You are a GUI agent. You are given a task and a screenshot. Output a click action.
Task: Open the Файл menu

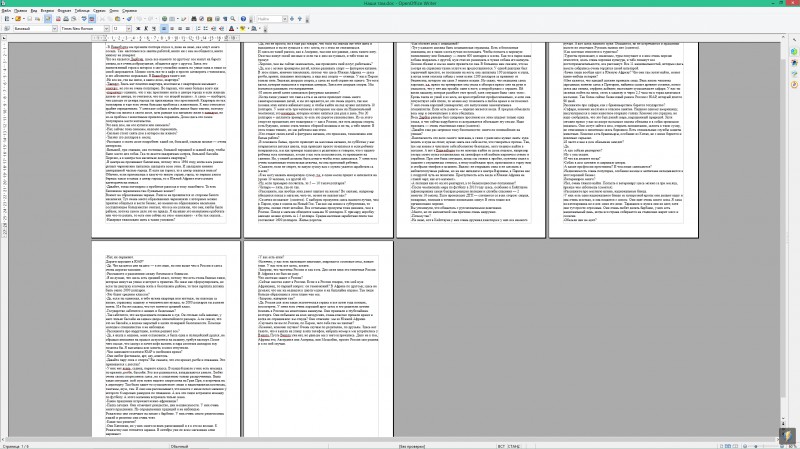click(6, 10)
